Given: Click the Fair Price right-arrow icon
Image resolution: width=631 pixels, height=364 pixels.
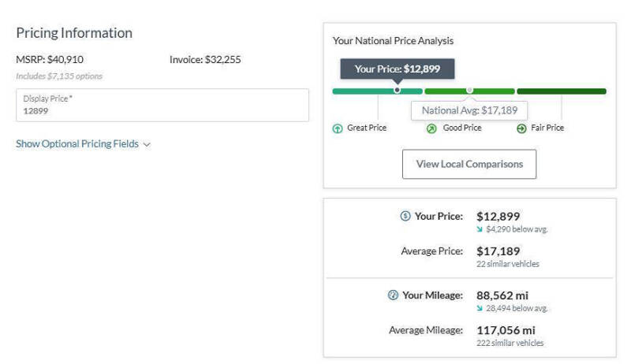Looking at the screenshot, I should coord(521,128).
